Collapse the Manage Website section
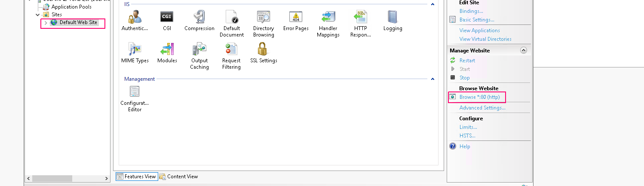 (524, 50)
